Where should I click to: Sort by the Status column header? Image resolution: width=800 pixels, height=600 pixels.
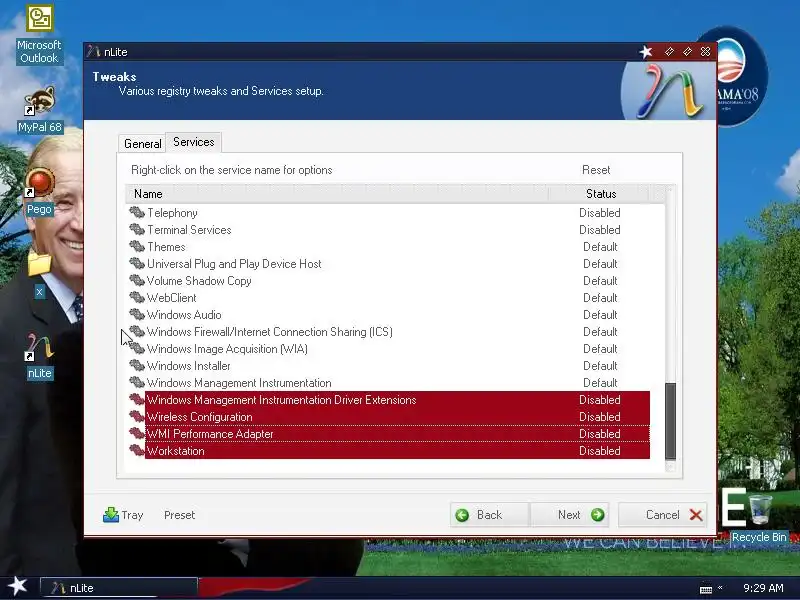click(x=601, y=194)
